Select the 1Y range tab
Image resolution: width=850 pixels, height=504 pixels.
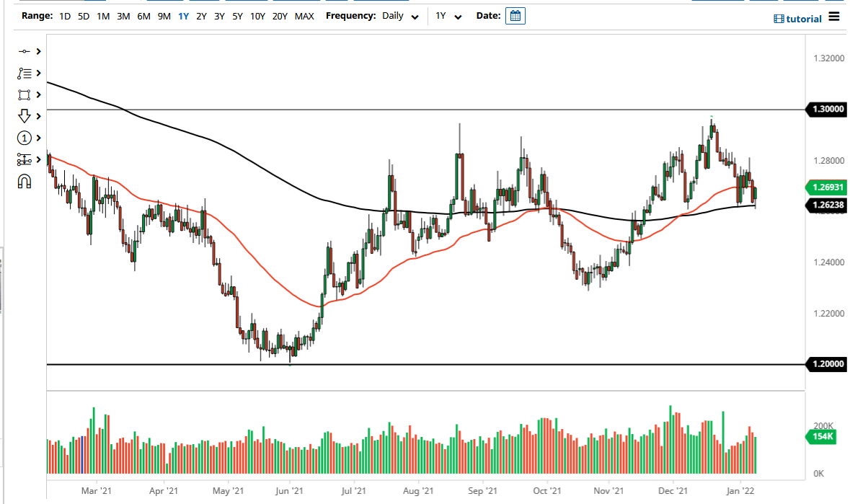182,15
